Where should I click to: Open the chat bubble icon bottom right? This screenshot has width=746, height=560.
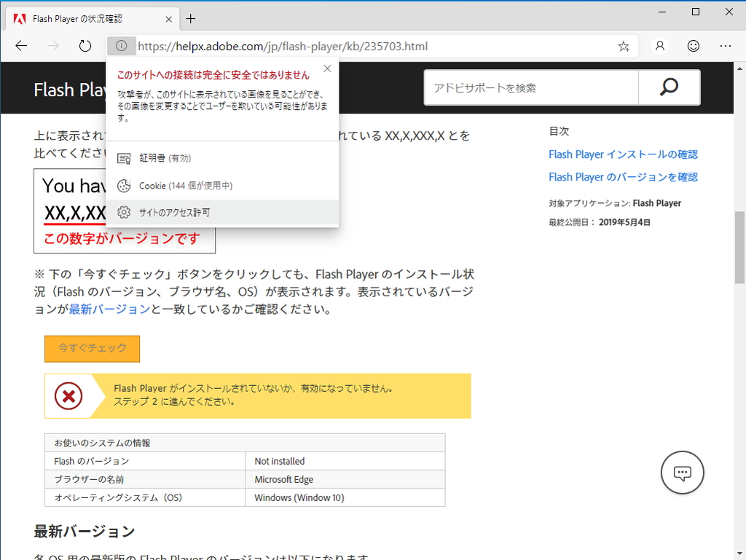pyautogui.click(x=682, y=472)
